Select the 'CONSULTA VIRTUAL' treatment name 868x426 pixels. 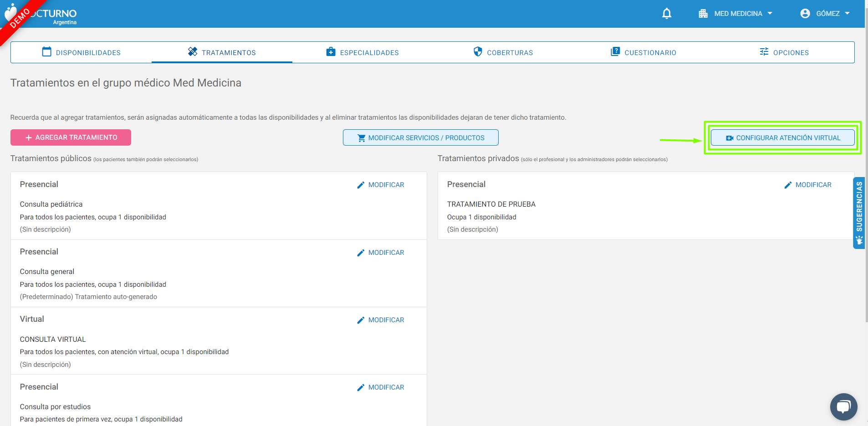click(53, 340)
